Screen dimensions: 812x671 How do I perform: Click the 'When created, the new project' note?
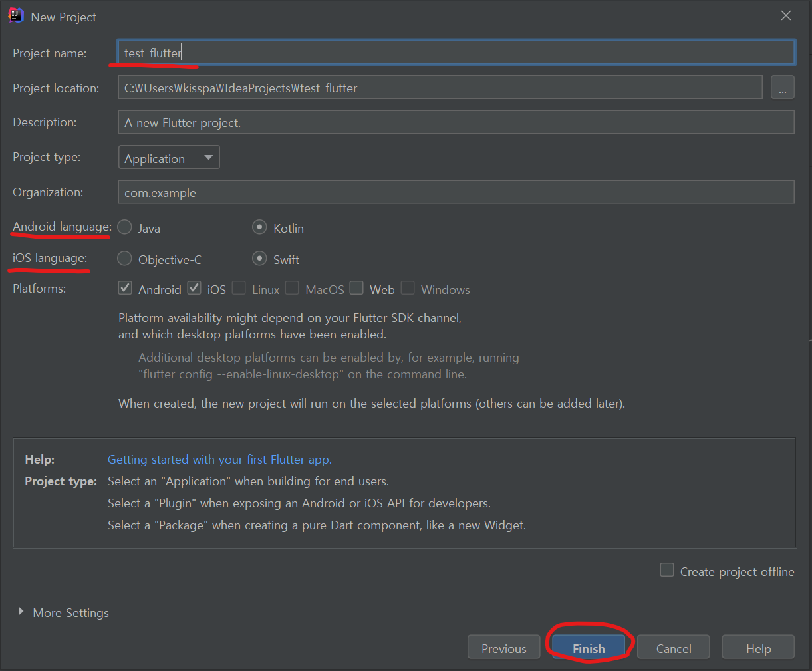click(x=372, y=404)
